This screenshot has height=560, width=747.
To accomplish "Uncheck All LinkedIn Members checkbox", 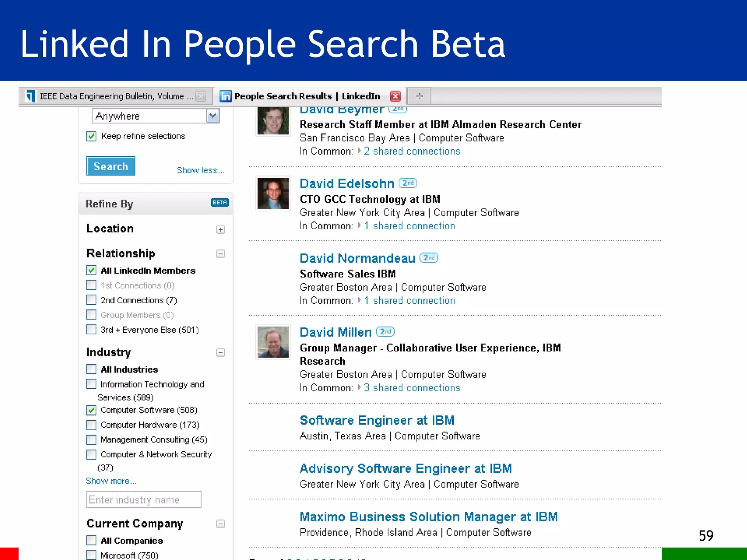I will (x=91, y=270).
